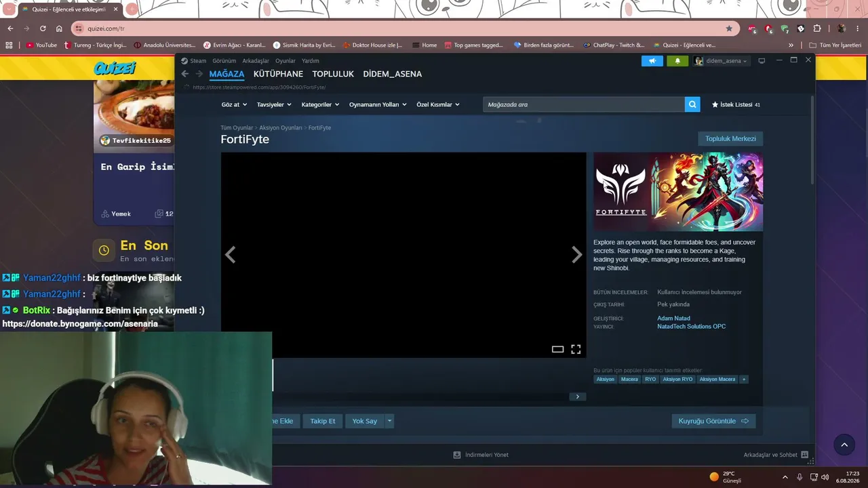Viewport: 868px width, 488px height.
Task: Click the plus tag button after Aksiyon Macera
Action: 744,380
